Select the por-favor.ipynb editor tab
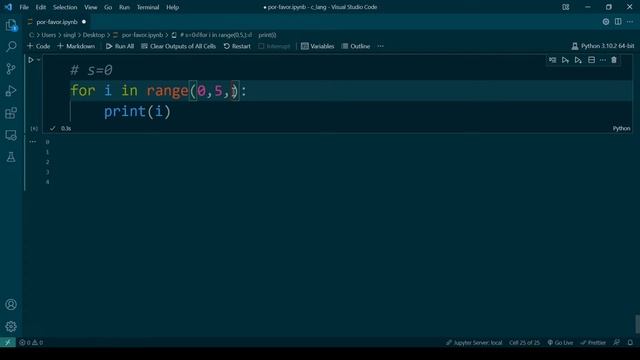The image size is (640, 360). click(x=57, y=22)
